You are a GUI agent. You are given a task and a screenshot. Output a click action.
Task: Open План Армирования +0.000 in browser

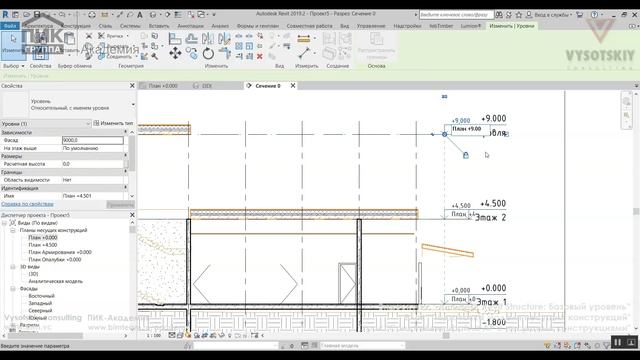(x=60, y=252)
